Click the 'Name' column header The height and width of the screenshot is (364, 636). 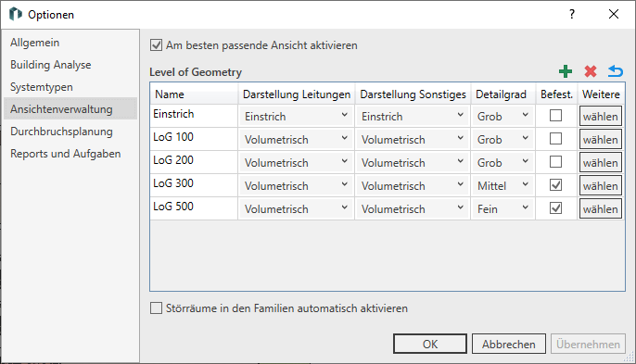(x=194, y=94)
